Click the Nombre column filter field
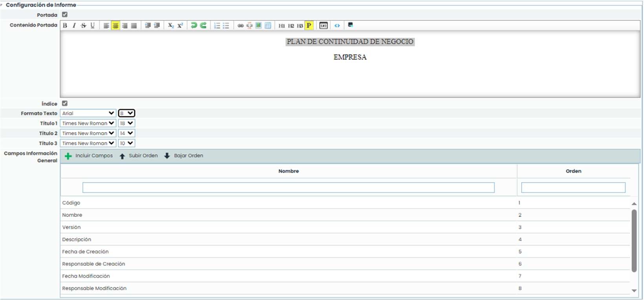Viewport: 644px width, 300px height. (288, 188)
